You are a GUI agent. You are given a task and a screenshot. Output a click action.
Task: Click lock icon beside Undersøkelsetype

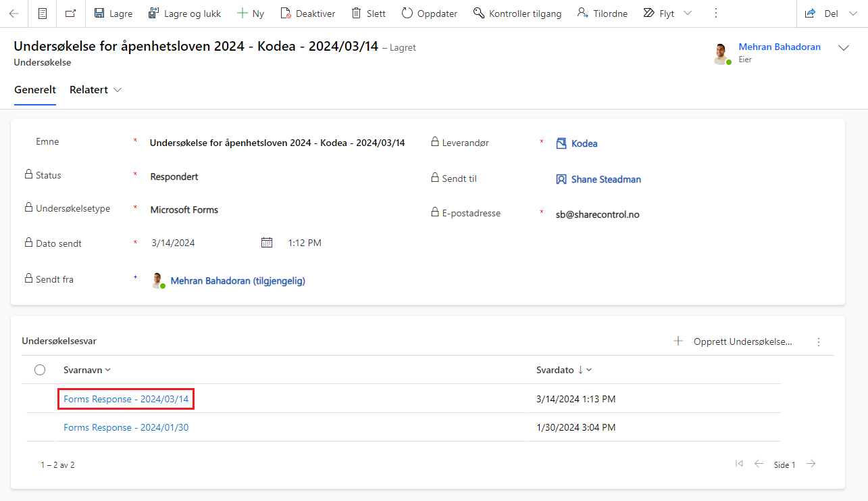click(29, 208)
